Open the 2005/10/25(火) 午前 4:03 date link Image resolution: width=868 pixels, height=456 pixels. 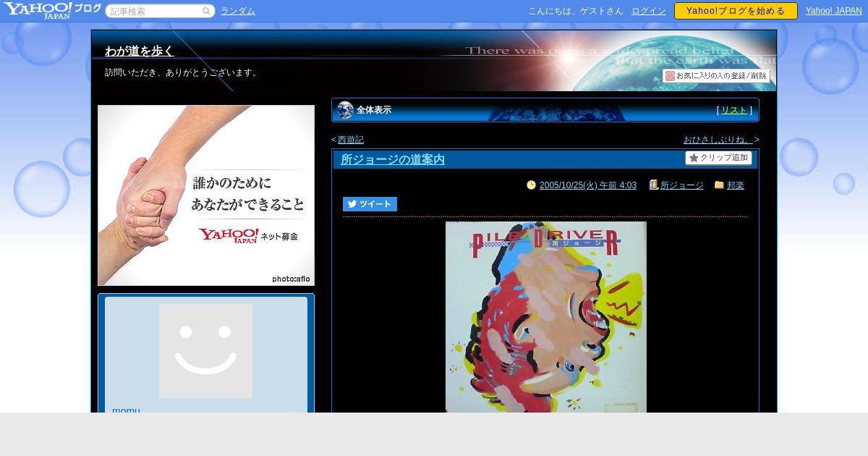pos(588,185)
